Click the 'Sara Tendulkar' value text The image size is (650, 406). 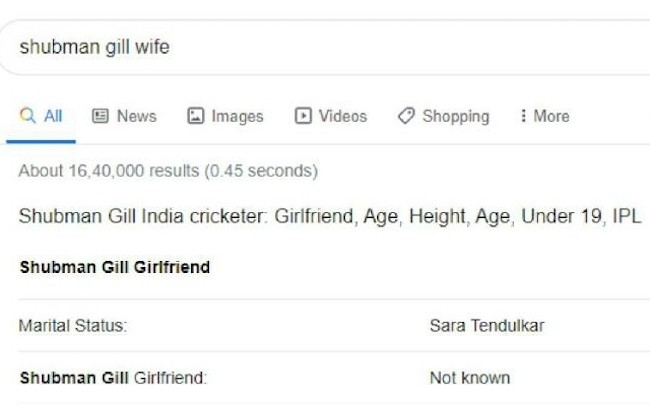click(x=487, y=326)
